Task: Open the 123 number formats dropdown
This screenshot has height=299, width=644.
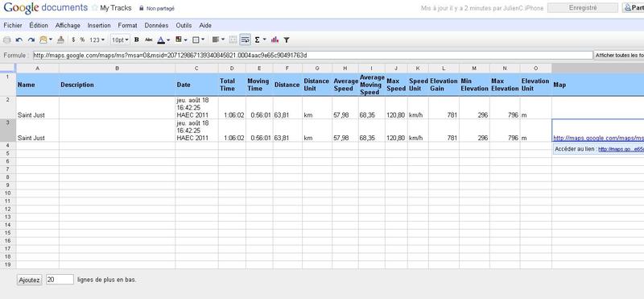Action: 97,40
